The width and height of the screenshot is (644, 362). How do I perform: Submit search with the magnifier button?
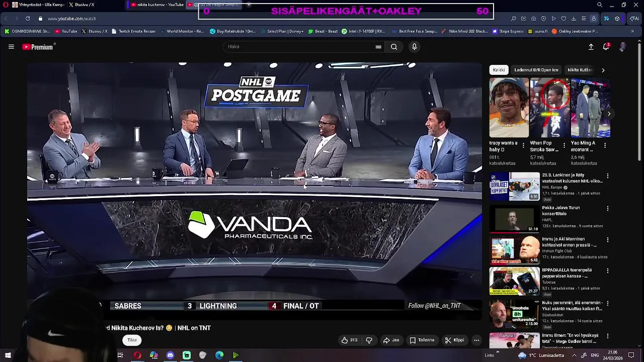coord(394,47)
